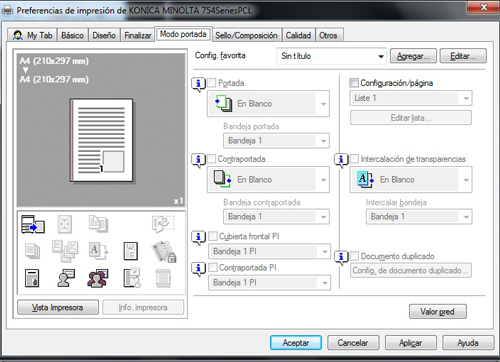Screen dimensions: 500x362
Task: Click the greyed tilted page with padlock icon
Action: tap(164, 251)
